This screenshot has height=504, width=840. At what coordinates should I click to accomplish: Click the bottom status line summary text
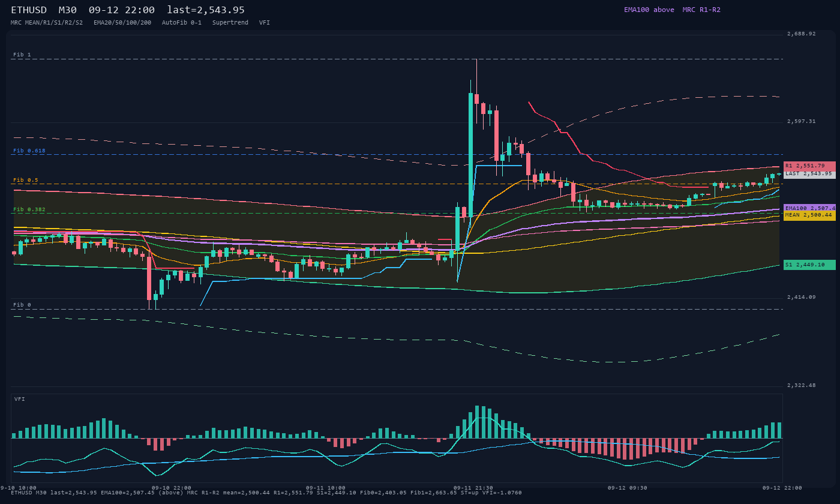[x=266, y=493]
